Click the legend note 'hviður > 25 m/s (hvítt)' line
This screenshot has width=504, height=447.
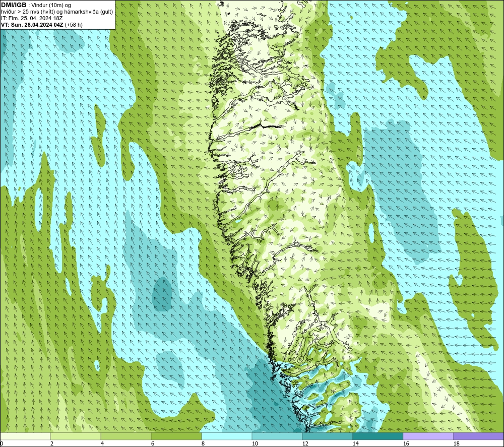coord(57,12)
